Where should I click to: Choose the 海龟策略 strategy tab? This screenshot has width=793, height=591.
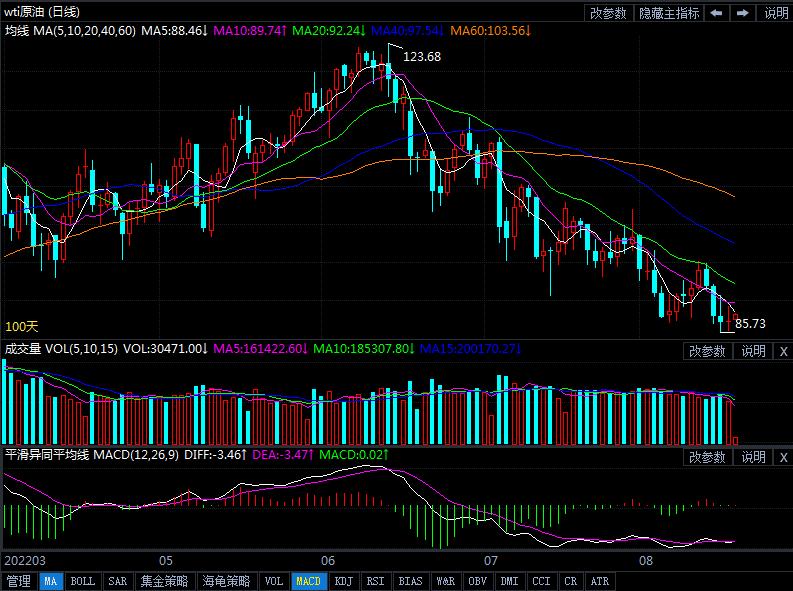click(x=226, y=581)
